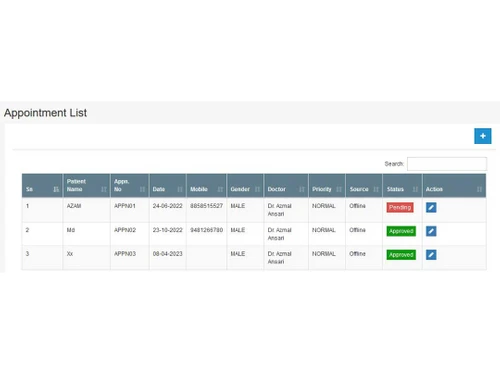Select appointment number APPN01
Image resolution: width=500 pixels, height=375 pixels.
pos(125,206)
